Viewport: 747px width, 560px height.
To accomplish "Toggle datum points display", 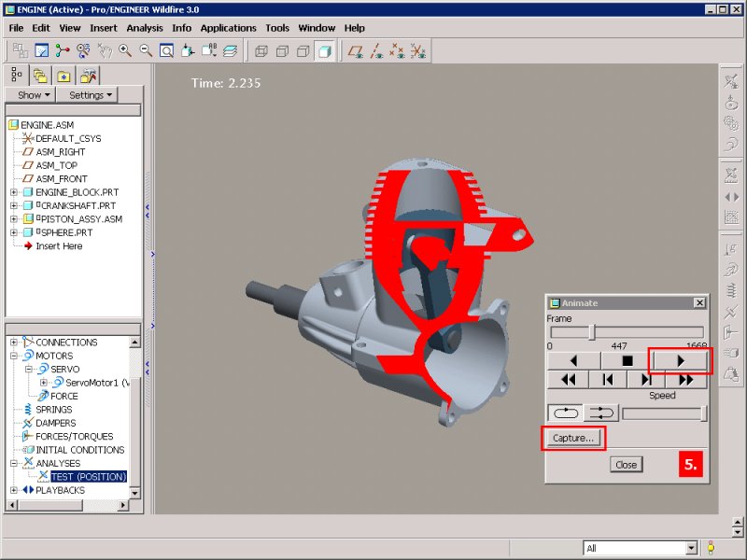I will 398,50.
